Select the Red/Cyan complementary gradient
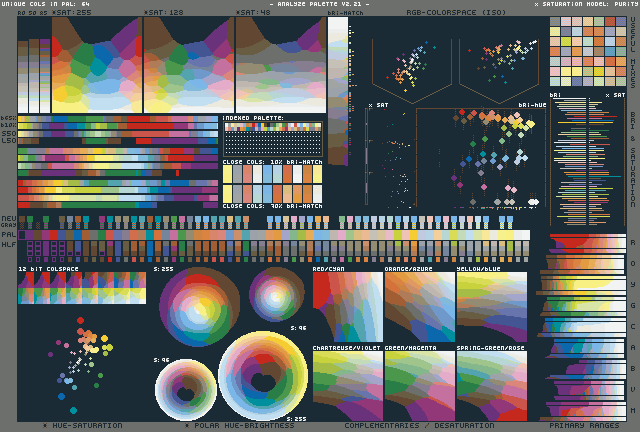This screenshot has width=640, height=432. pyautogui.click(x=346, y=307)
